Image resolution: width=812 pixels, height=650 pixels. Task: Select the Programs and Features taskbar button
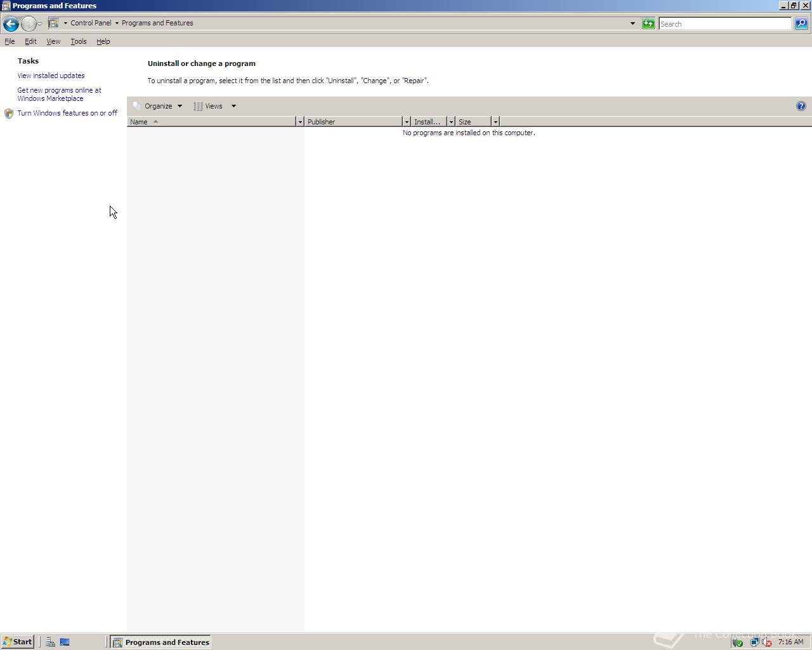pos(160,642)
